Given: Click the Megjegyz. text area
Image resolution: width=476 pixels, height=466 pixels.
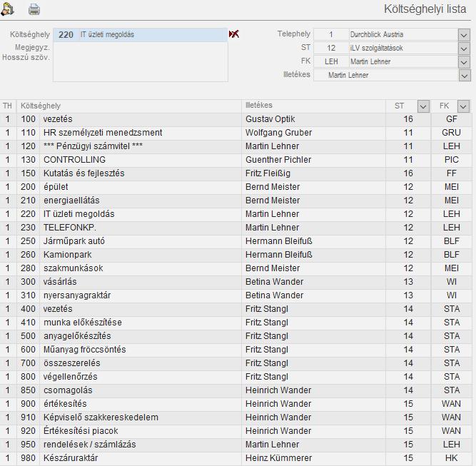Looking at the screenshot, I should tap(141, 61).
